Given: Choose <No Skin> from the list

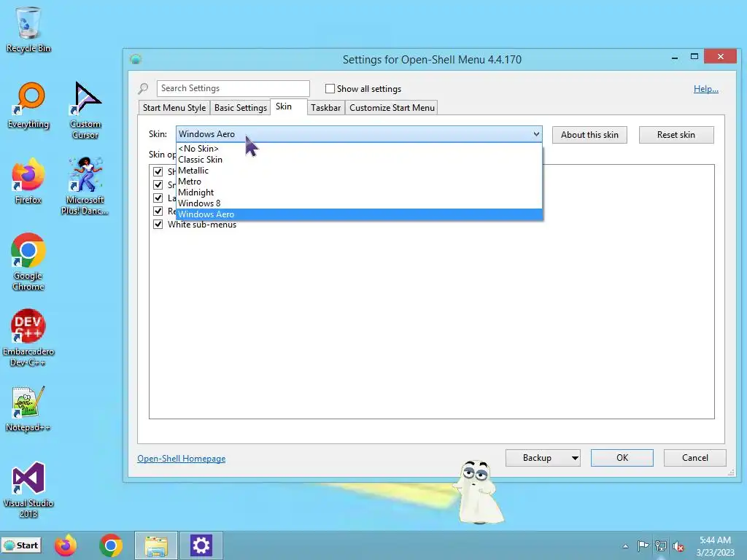Looking at the screenshot, I should pos(359,149).
